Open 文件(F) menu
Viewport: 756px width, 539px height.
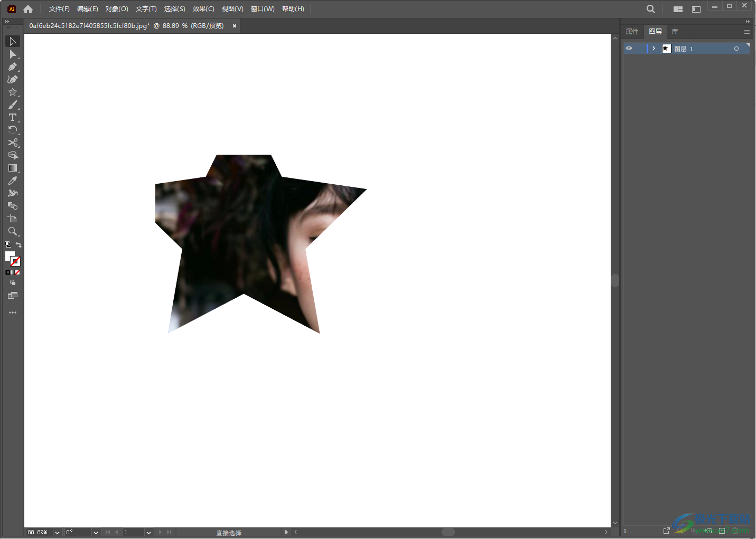(59, 9)
